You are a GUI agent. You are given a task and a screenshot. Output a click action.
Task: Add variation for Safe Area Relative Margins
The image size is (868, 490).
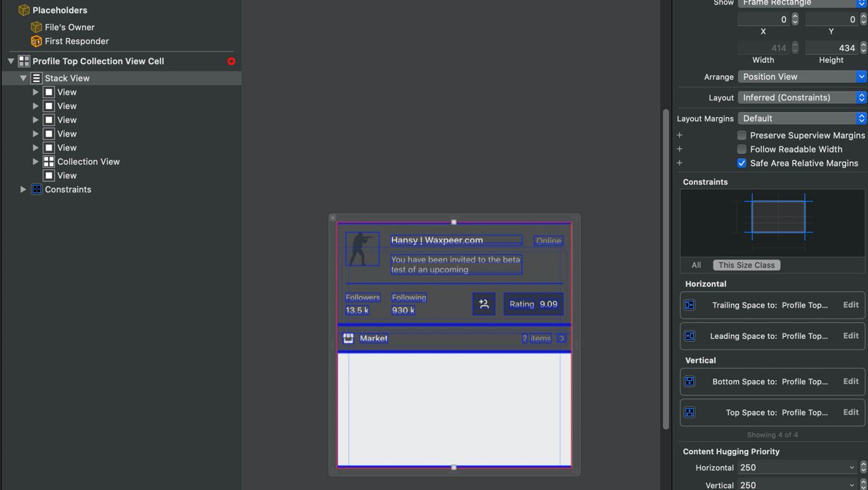[679, 163]
